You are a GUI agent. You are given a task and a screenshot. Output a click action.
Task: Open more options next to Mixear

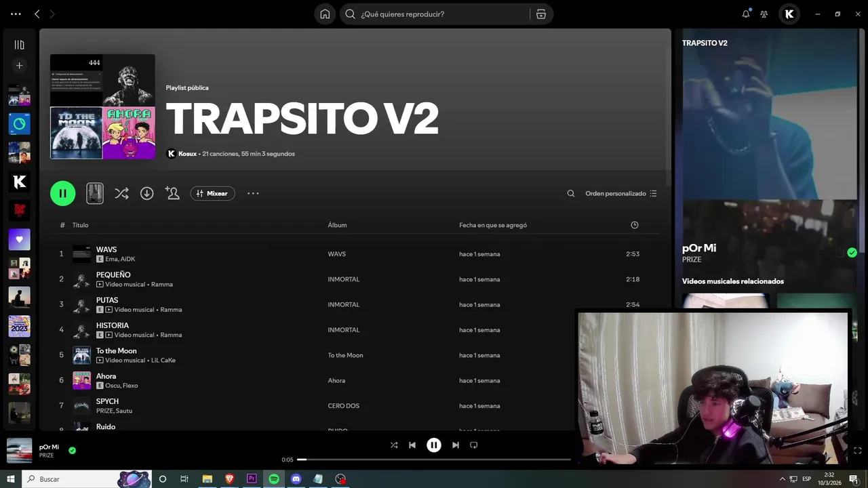253,193
